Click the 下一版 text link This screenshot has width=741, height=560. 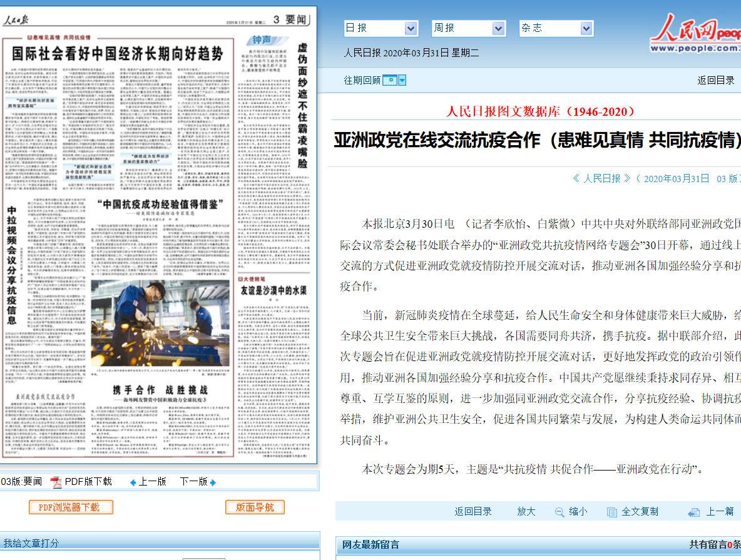click(194, 482)
